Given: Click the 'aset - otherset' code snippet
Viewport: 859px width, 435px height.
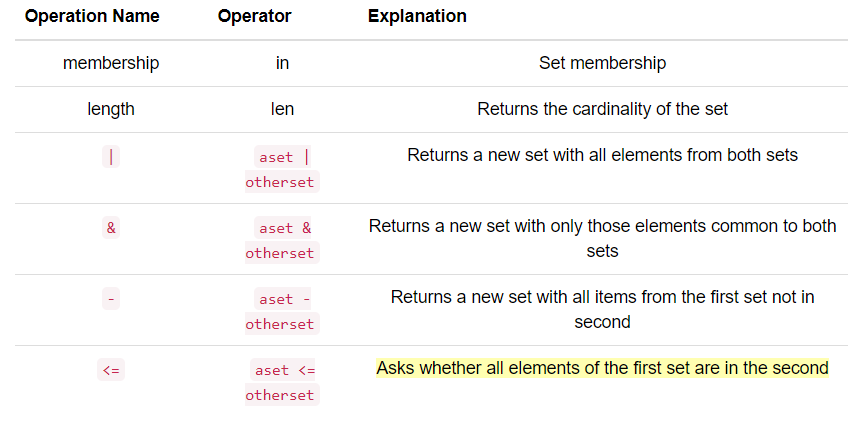Looking at the screenshot, I should pos(282,311).
